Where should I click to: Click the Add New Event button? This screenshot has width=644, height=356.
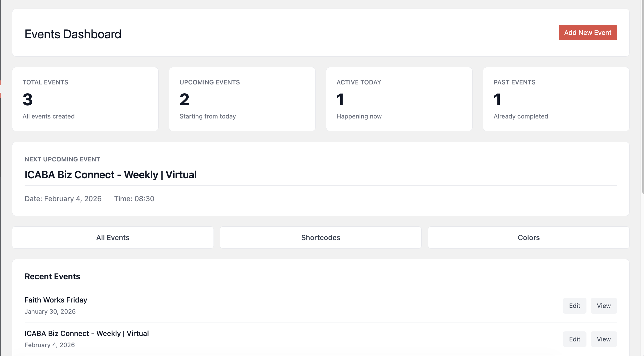587,33
